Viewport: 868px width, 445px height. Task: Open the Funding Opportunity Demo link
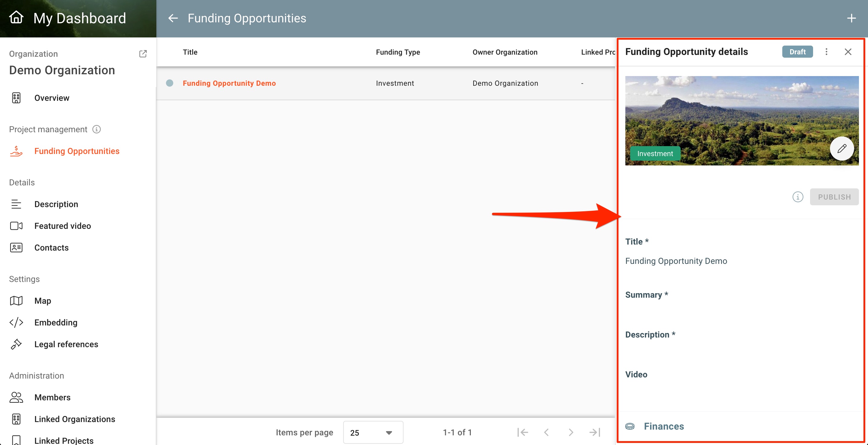pos(229,83)
